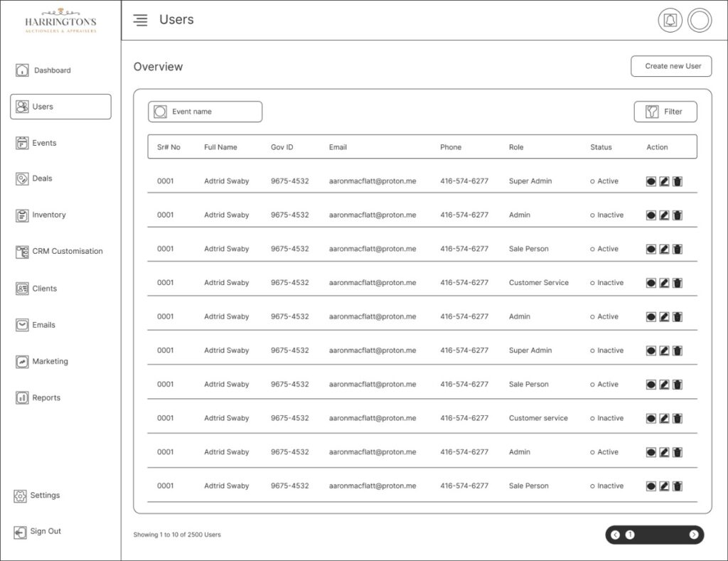
Task: Click the Event name search field
Action: 205,112
